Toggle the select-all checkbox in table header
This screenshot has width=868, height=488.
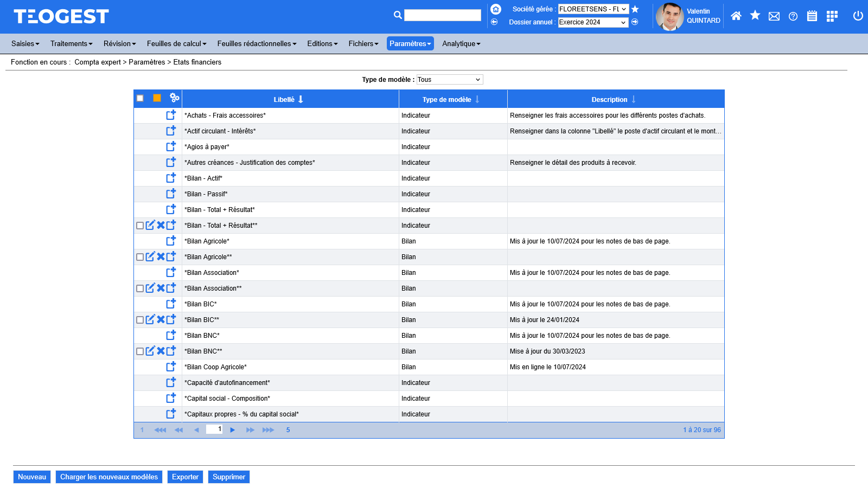coord(140,98)
